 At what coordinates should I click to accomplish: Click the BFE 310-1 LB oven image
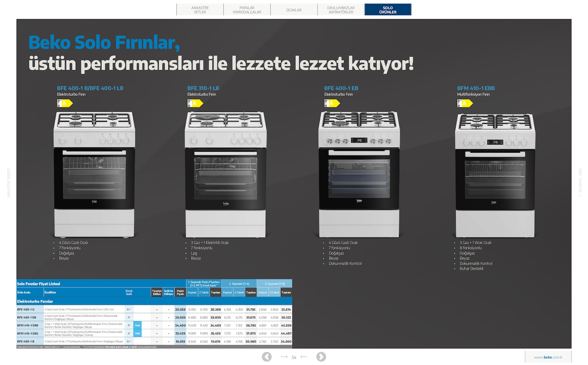(x=226, y=175)
